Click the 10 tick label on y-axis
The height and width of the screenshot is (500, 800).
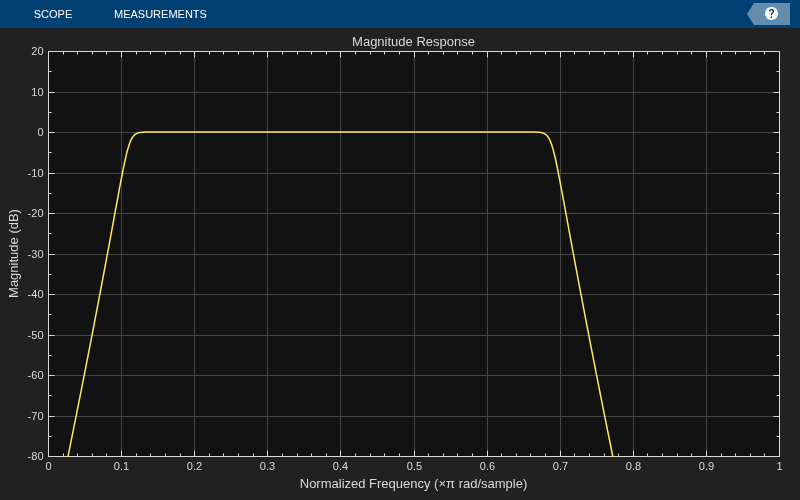pos(37,92)
